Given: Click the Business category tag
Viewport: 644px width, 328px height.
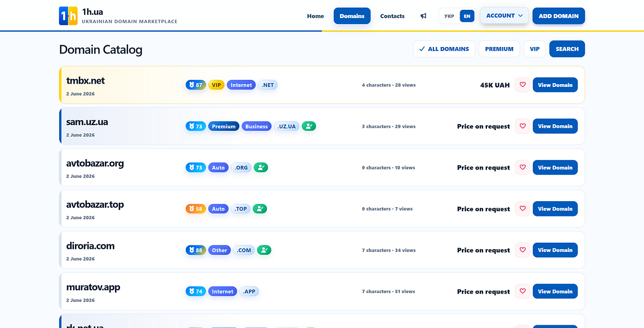Looking at the screenshot, I should click(x=257, y=126).
